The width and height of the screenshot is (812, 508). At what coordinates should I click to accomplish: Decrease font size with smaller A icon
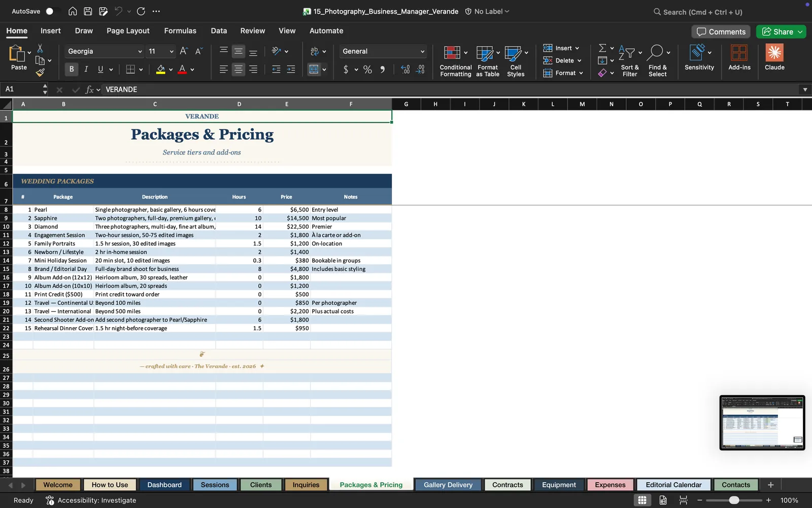click(x=199, y=51)
